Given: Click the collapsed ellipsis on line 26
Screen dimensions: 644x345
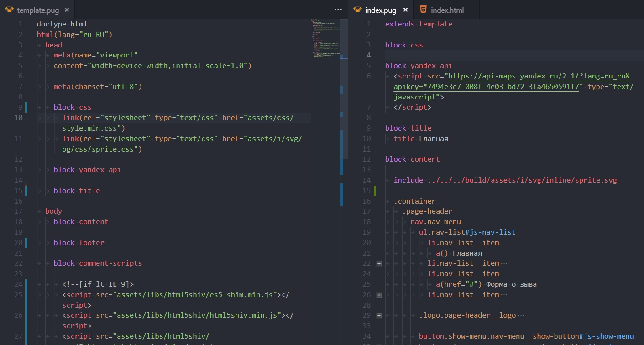Looking at the screenshot, I should (504, 295).
